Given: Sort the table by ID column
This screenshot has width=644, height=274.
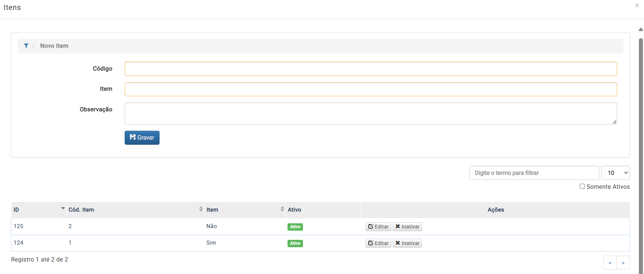Looking at the screenshot, I should 39,210.
